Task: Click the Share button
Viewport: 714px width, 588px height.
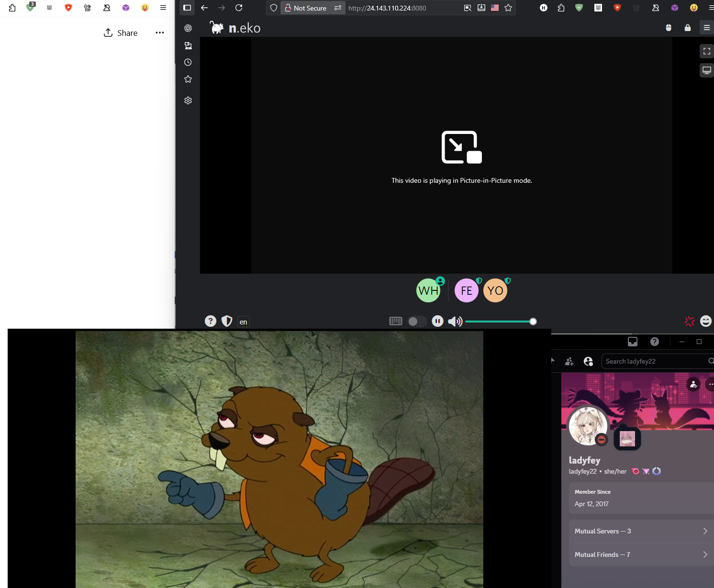Action: point(121,33)
